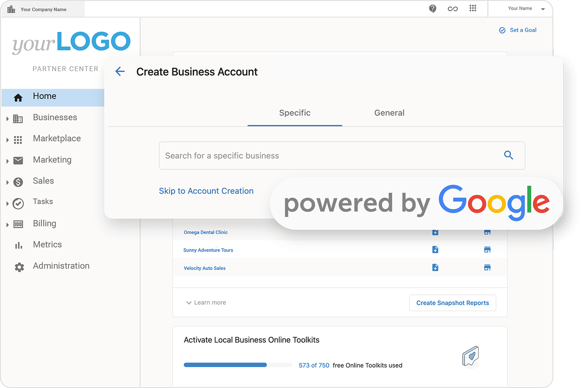Click the Set a Goal link
Viewport: 588px width, 388px height.
517,30
